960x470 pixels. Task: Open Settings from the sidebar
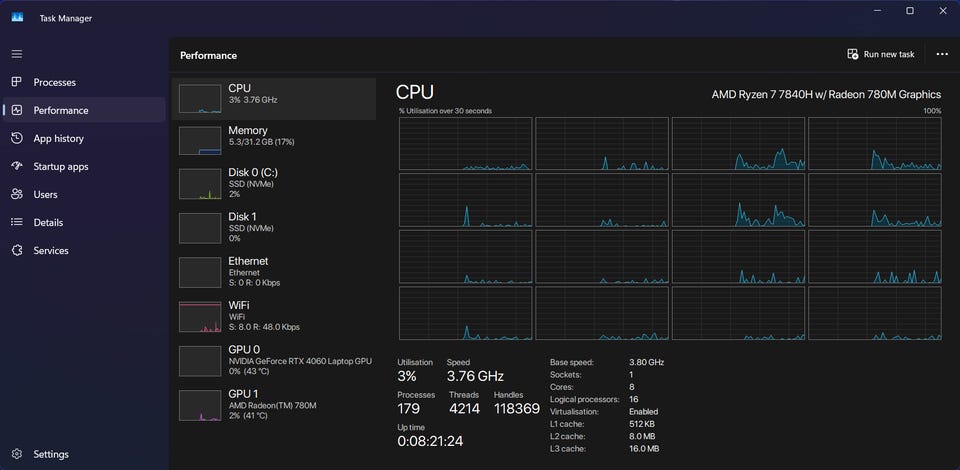[x=84, y=454]
